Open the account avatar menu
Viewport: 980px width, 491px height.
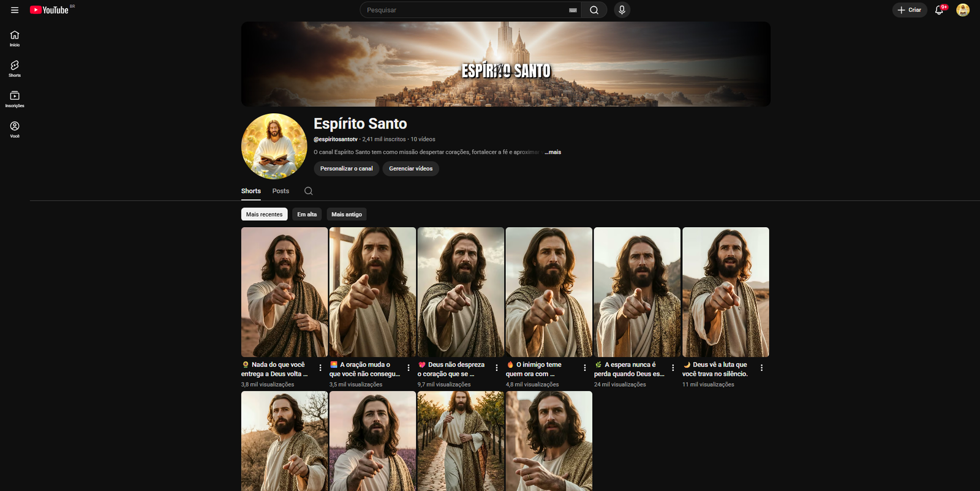click(963, 10)
